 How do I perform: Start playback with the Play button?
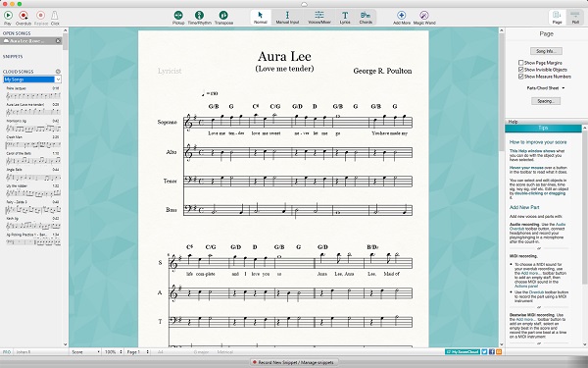pyautogui.click(x=8, y=16)
